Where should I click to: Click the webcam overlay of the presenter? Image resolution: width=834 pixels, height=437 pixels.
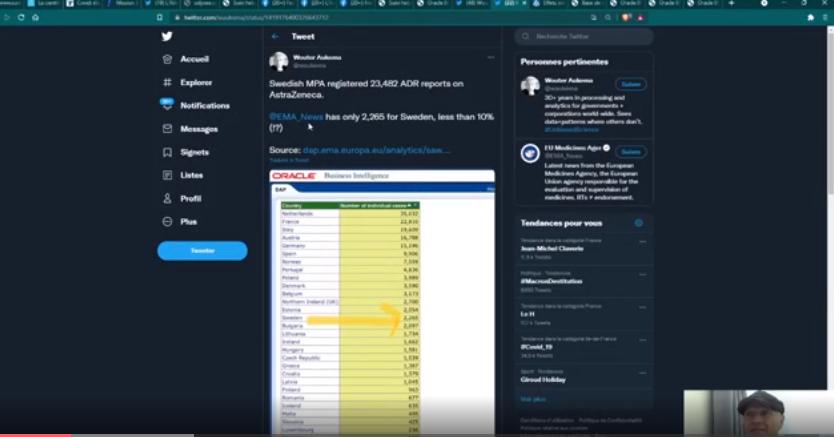tap(758, 413)
